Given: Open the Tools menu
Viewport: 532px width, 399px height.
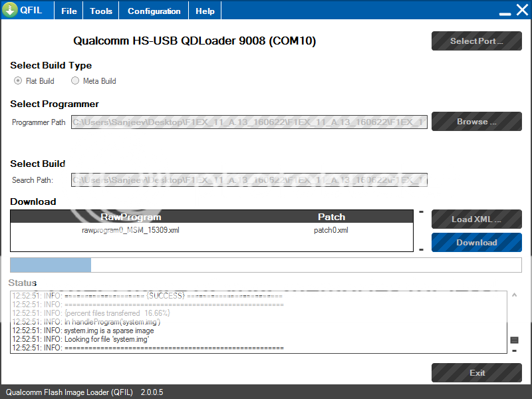Looking at the screenshot, I should pyautogui.click(x=101, y=11).
